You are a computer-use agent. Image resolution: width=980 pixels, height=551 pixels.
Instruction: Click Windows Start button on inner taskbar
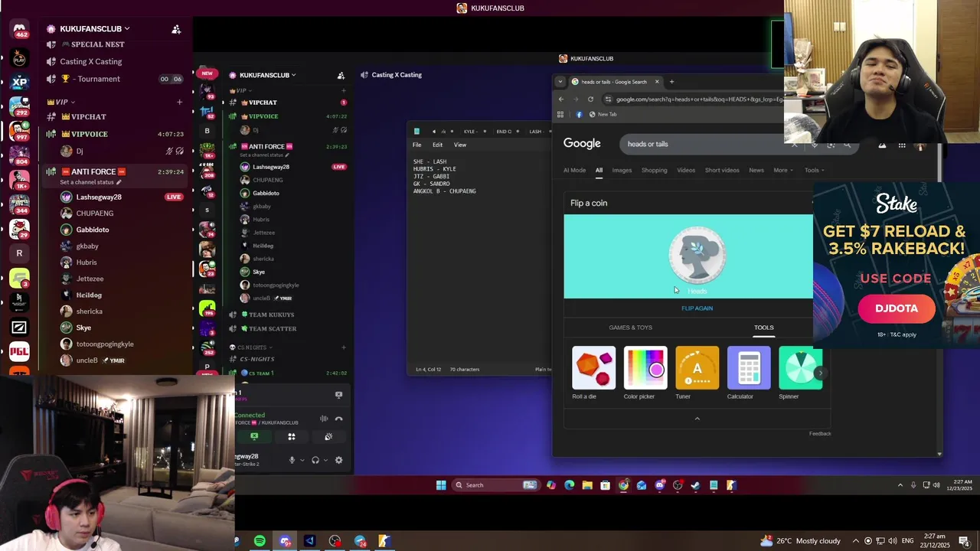(441, 484)
